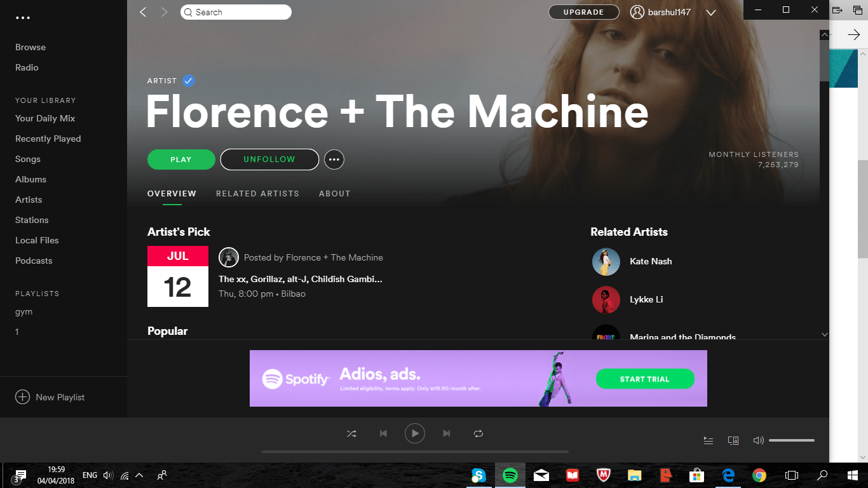Mute audio with the speaker icon

(758, 440)
